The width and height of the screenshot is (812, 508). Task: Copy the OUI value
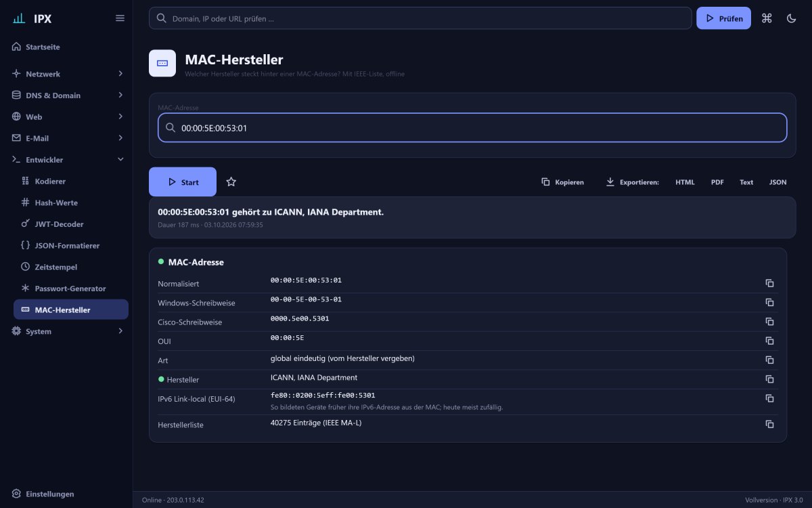point(769,341)
